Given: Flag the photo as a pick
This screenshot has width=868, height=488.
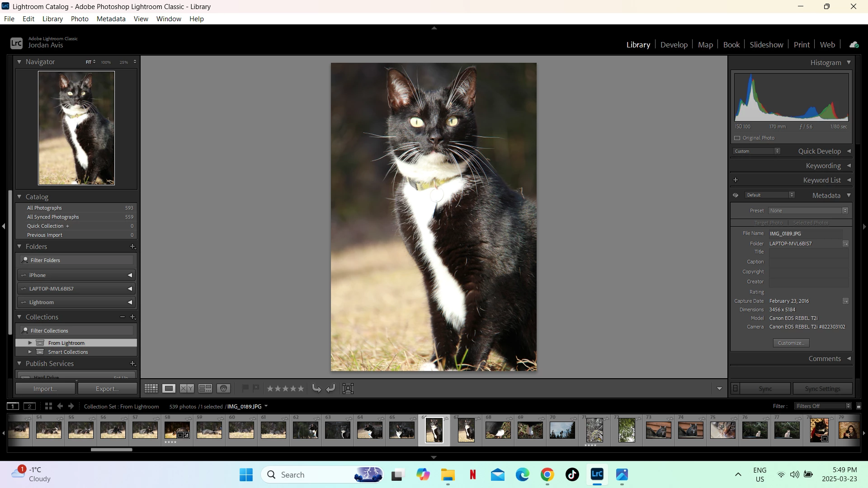Looking at the screenshot, I should 245,388.
